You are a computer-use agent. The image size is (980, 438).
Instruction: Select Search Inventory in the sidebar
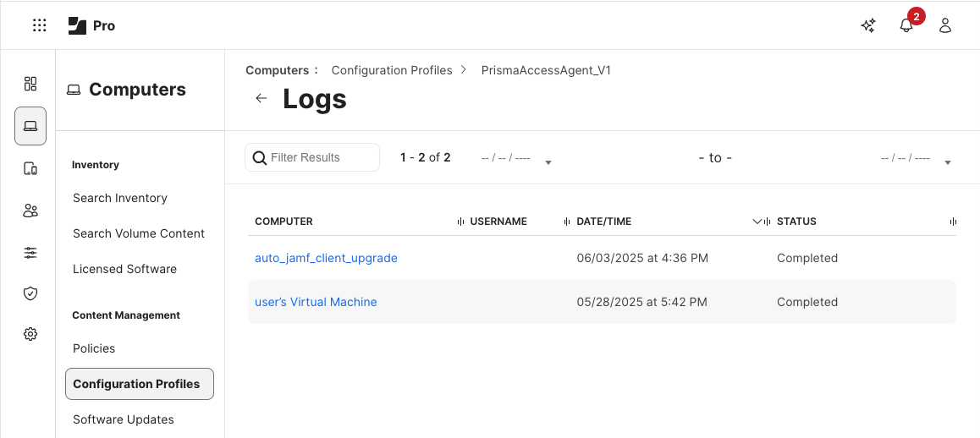pyautogui.click(x=120, y=198)
